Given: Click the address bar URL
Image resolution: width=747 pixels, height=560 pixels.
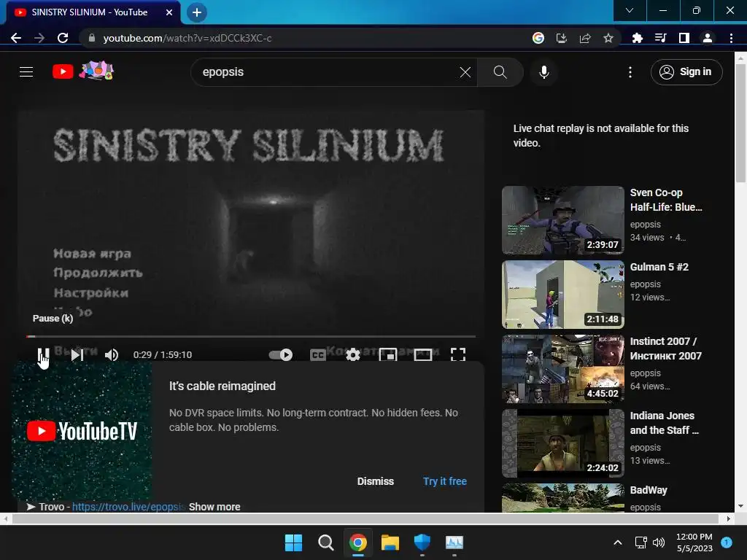Looking at the screenshot, I should point(187,38).
